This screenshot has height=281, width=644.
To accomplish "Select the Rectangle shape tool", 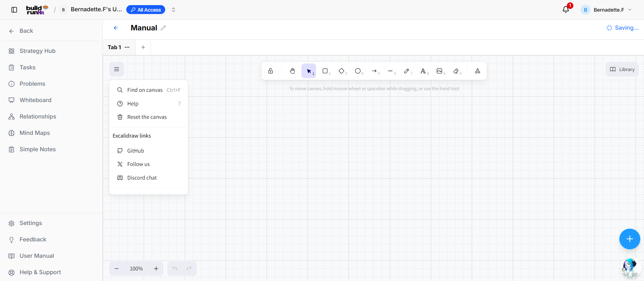I will tap(325, 71).
